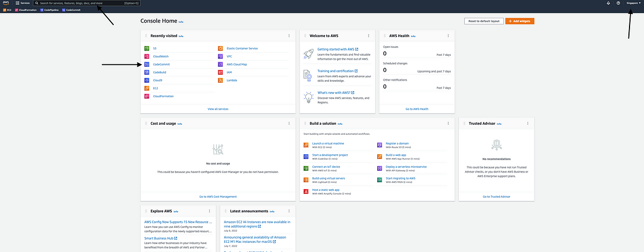
Task: Open the notifications bell icon
Action: pos(609,3)
